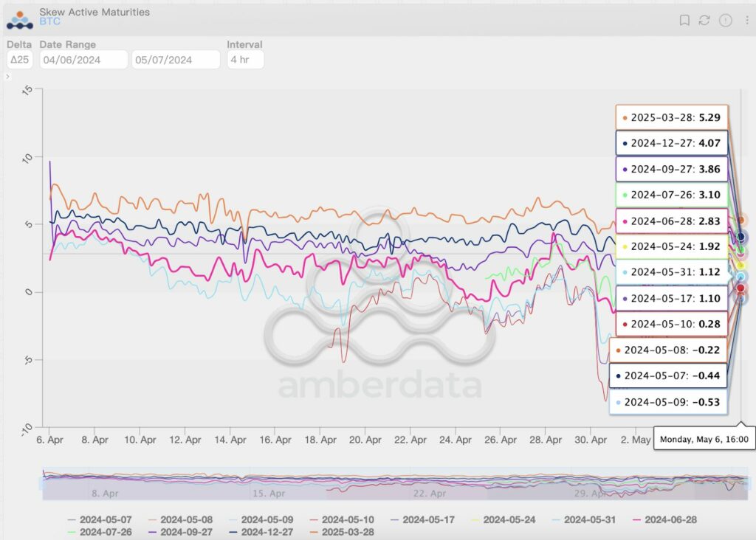756x540 pixels.
Task: Click the BTC asset label
Action: click(50, 22)
